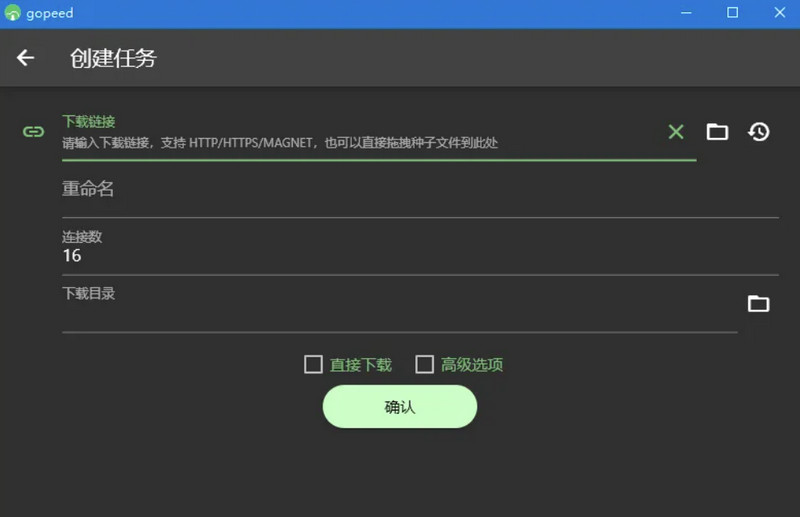Screen dimensions: 800x517
Task: Go back using the arrow icon
Action: click(26, 58)
